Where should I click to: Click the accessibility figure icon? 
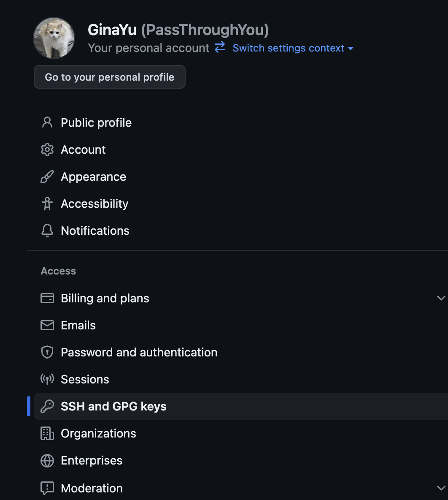click(x=47, y=204)
